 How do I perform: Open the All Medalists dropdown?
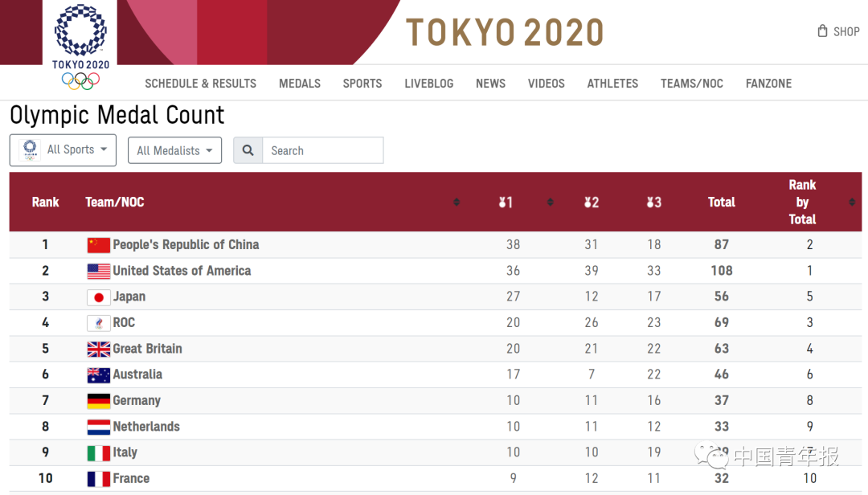pyautogui.click(x=174, y=150)
